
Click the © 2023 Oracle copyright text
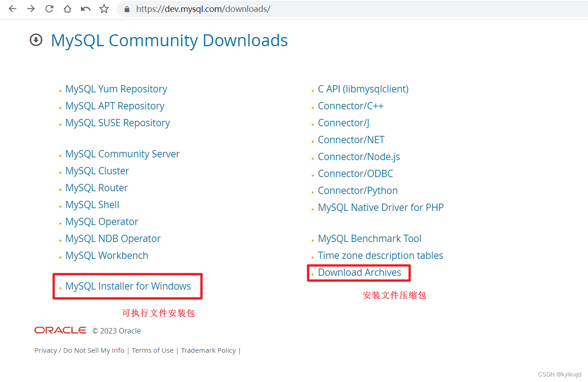(117, 331)
